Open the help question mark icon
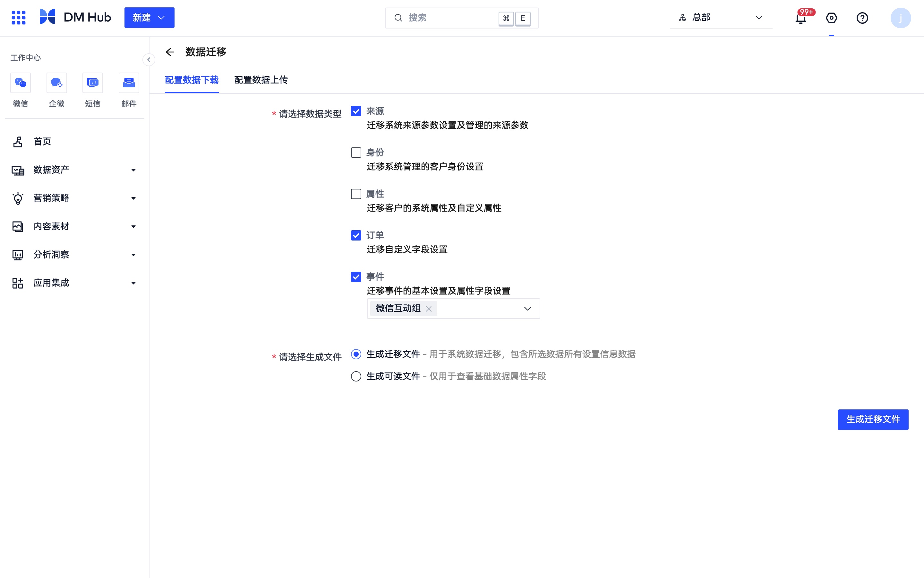Image resolution: width=924 pixels, height=578 pixels. point(862,18)
